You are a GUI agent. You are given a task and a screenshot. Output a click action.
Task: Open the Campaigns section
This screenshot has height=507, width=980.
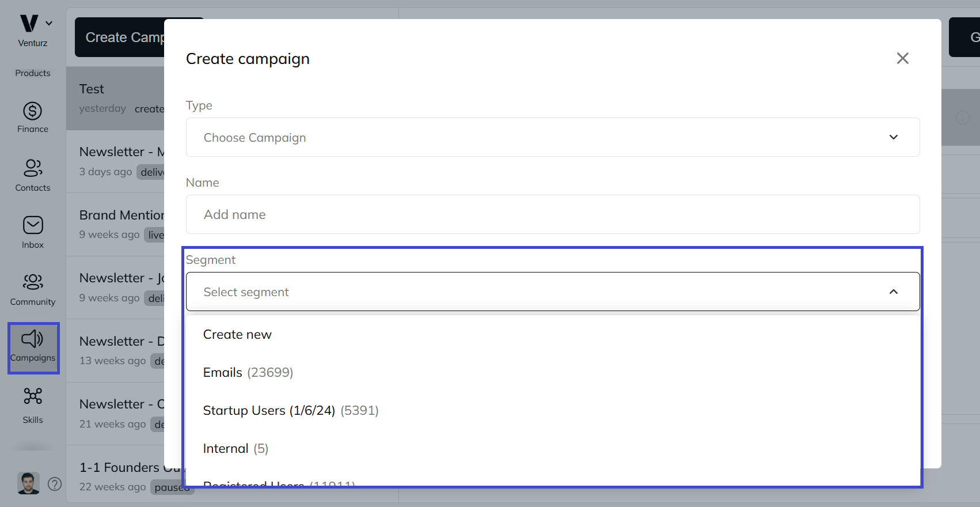[x=33, y=347]
